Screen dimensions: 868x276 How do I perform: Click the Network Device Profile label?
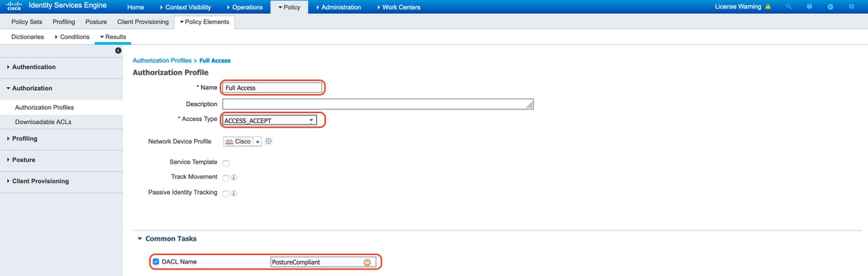(x=180, y=141)
